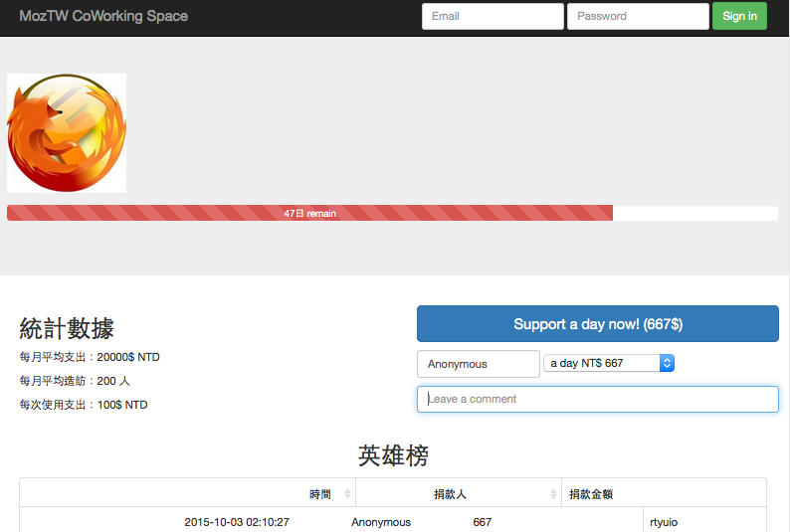Click the 捐款金額 column header
Viewport: 790px width, 532px height.
coord(664,494)
